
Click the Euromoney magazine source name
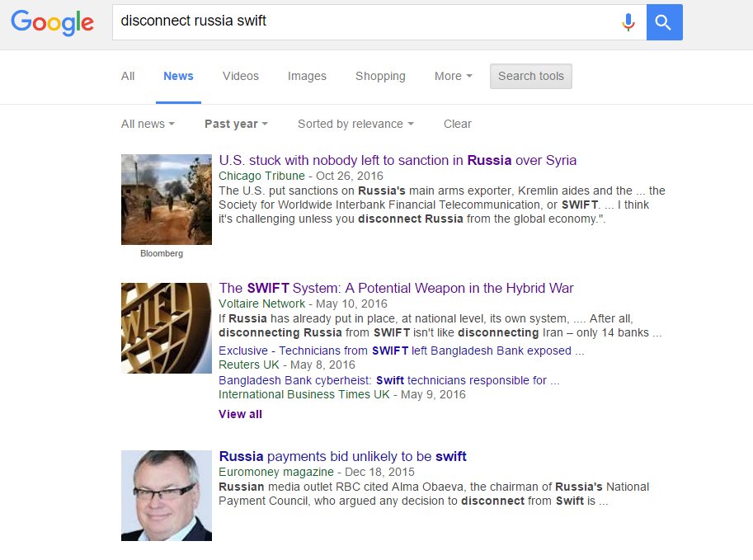pyautogui.click(x=276, y=472)
